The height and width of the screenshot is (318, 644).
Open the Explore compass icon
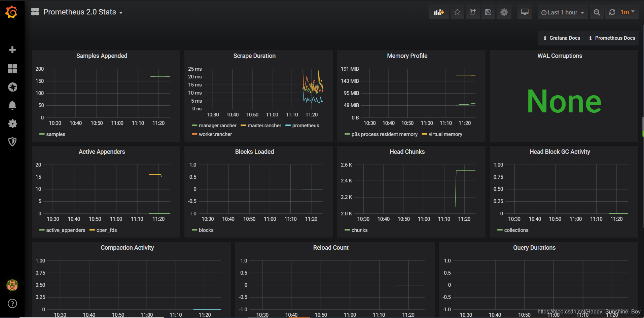point(12,87)
